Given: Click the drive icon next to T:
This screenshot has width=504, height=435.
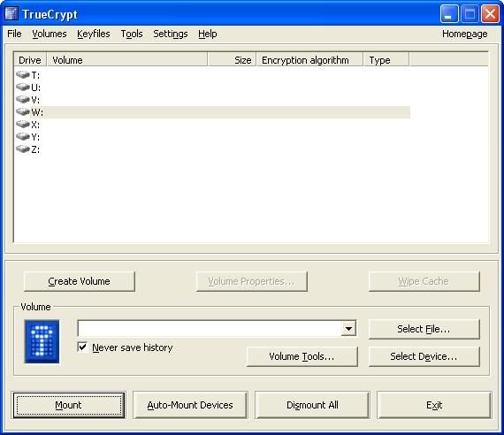Looking at the screenshot, I should (23, 74).
